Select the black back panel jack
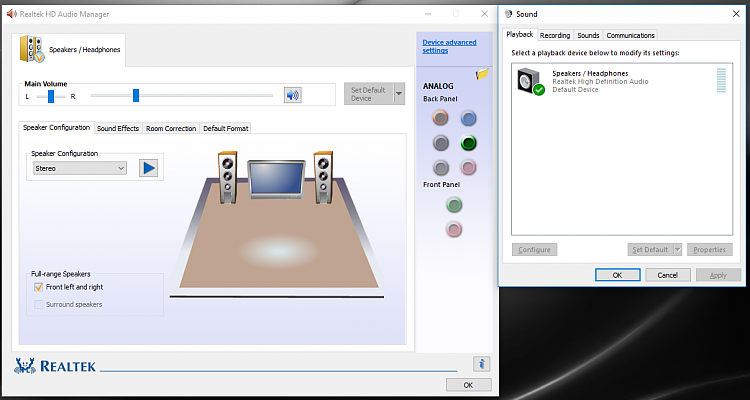This screenshot has height=400, width=750. pos(441,143)
